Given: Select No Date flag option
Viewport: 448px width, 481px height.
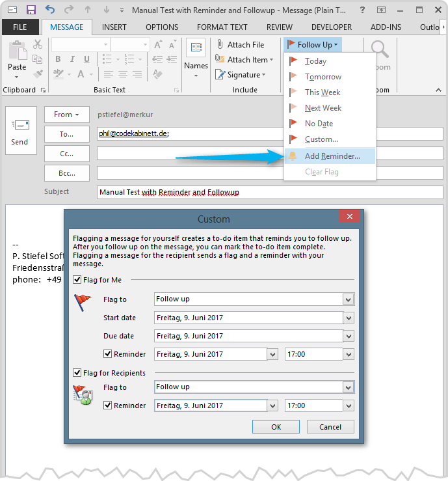Looking at the screenshot, I should (x=330, y=124).
